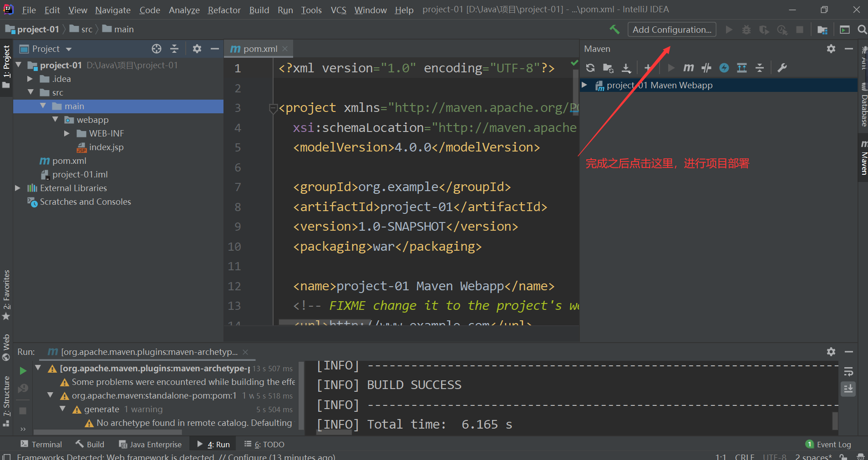The width and height of the screenshot is (868, 460).
Task: Toggle scroll to end in Run console
Action: tap(848, 389)
